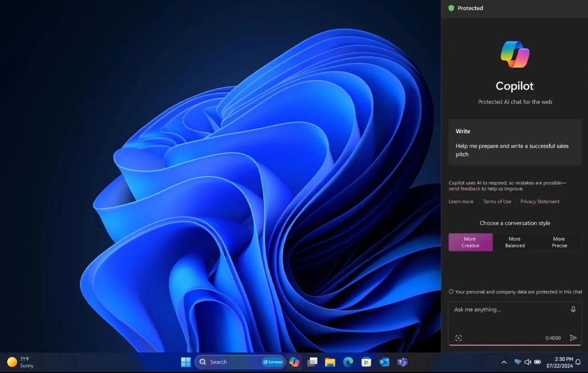
Task: Open Task View on the taskbar
Action: tap(312, 362)
